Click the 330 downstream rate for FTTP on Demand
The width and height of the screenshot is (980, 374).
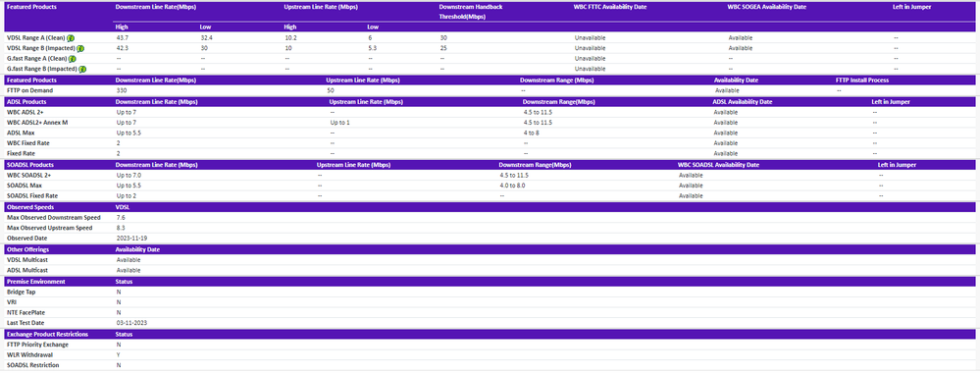coord(122,90)
